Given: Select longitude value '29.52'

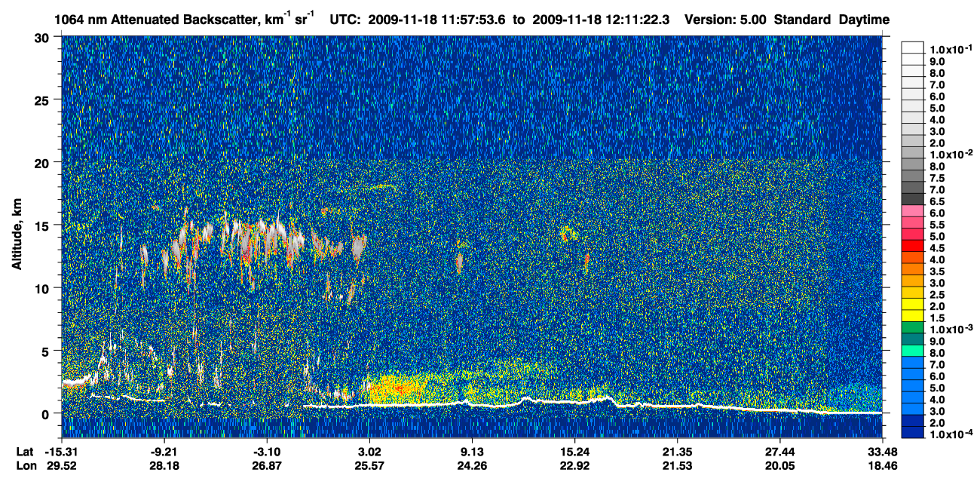Looking at the screenshot, I should coord(62,465).
